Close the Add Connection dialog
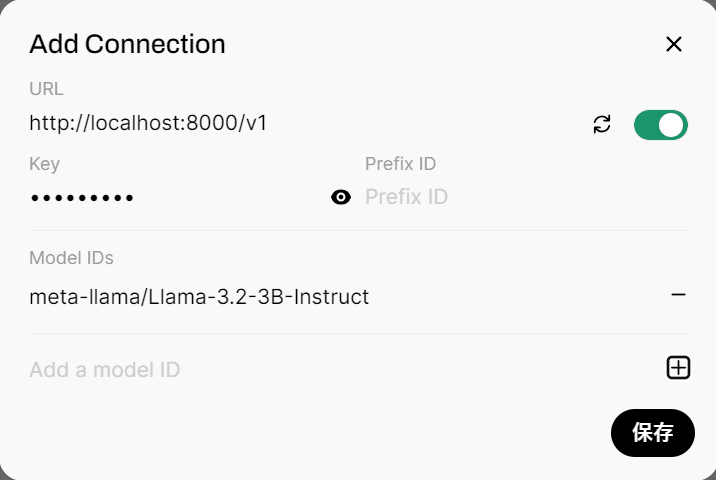The height and width of the screenshot is (480, 716). point(674,44)
